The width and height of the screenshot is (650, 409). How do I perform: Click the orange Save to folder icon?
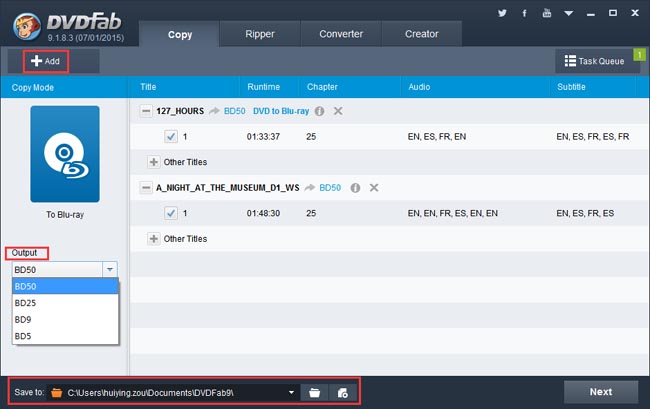(57, 392)
